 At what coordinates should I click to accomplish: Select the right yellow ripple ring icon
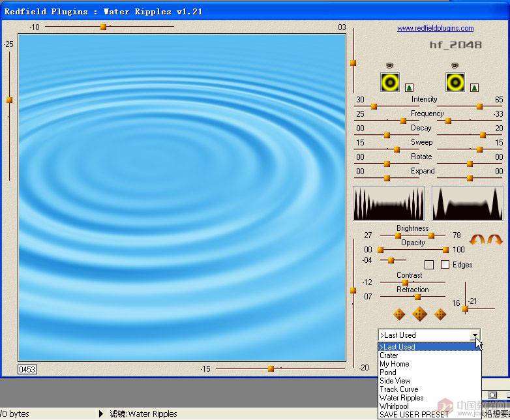(455, 82)
